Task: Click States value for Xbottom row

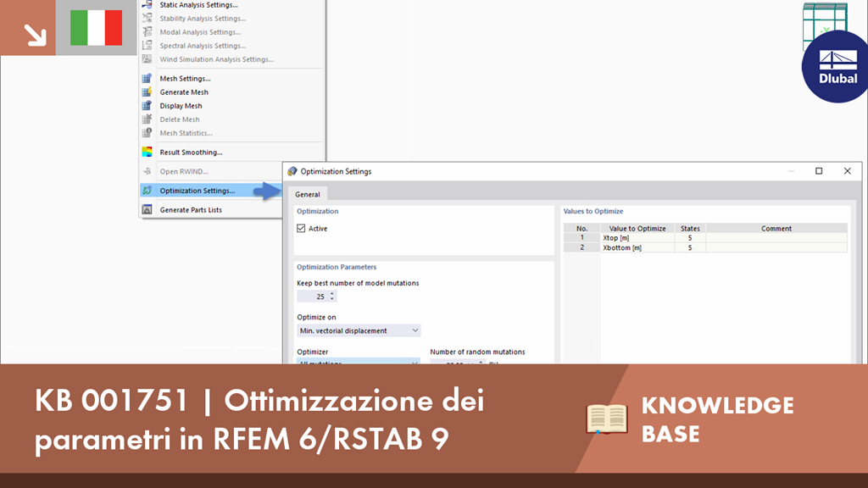Action: click(x=690, y=248)
